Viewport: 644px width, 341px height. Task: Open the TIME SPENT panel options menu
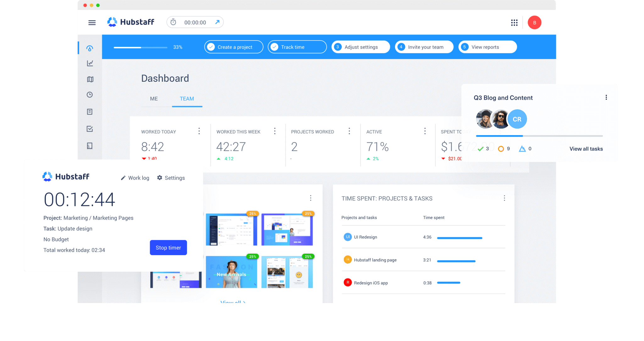(504, 198)
